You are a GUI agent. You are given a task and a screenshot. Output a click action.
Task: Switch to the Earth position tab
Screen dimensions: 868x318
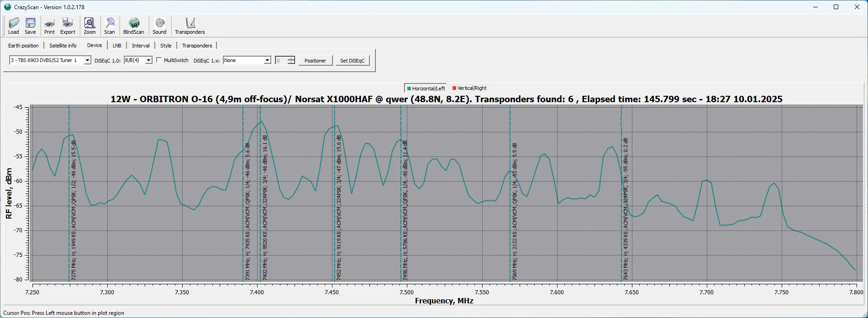pos(23,46)
